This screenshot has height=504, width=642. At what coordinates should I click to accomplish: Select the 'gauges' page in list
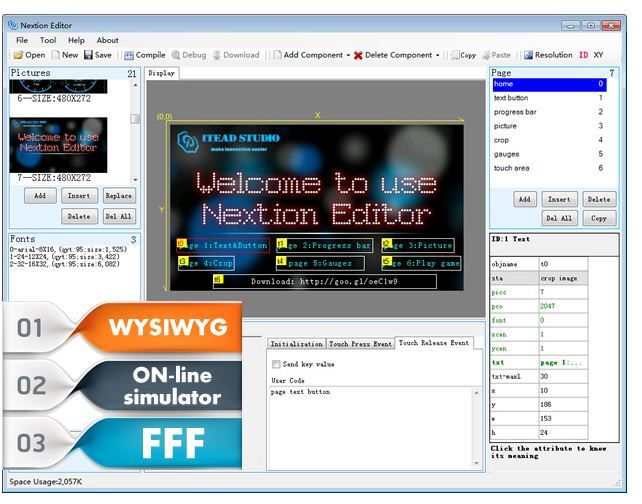point(549,154)
